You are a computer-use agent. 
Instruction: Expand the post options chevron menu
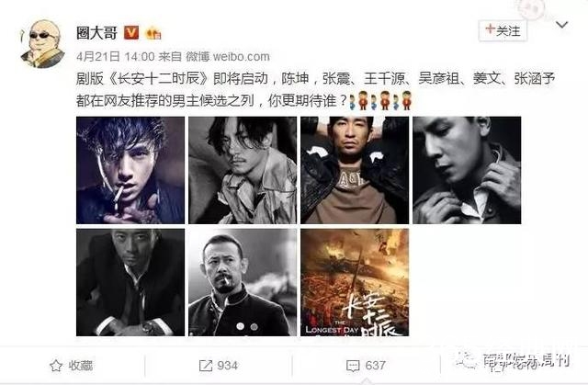point(561,25)
